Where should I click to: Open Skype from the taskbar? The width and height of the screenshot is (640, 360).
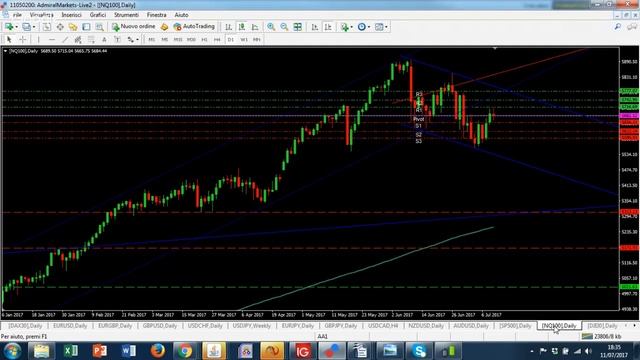coord(419,351)
